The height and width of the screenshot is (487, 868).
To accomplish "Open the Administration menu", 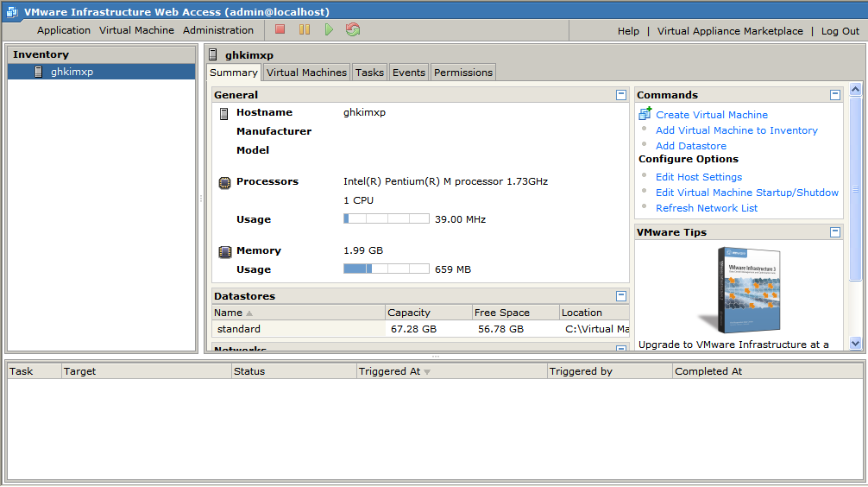I will tap(218, 30).
